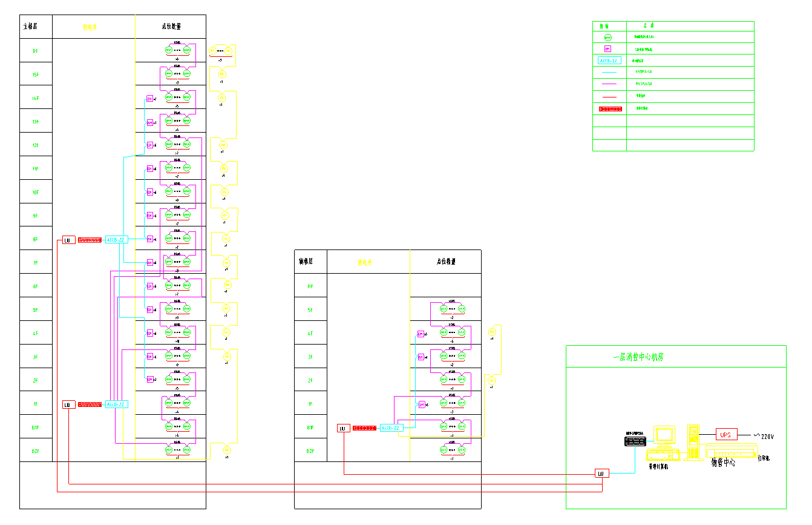Select the 12F floor label
The width and height of the screenshot is (812, 525).
[36, 145]
